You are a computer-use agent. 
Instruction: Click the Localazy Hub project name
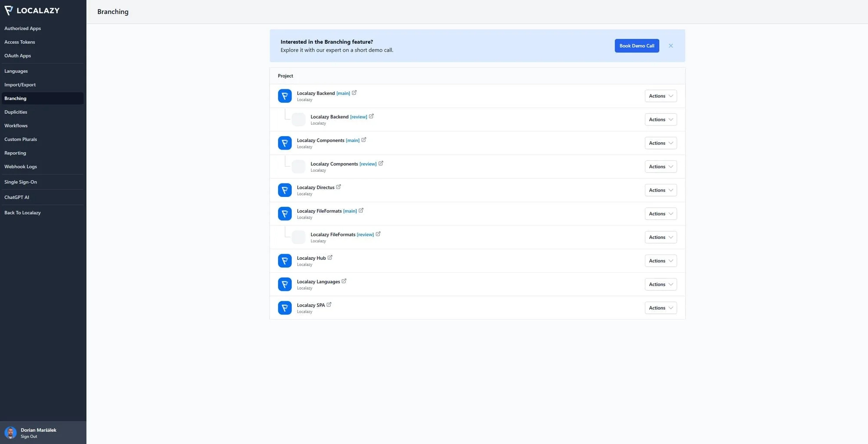point(311,258)
